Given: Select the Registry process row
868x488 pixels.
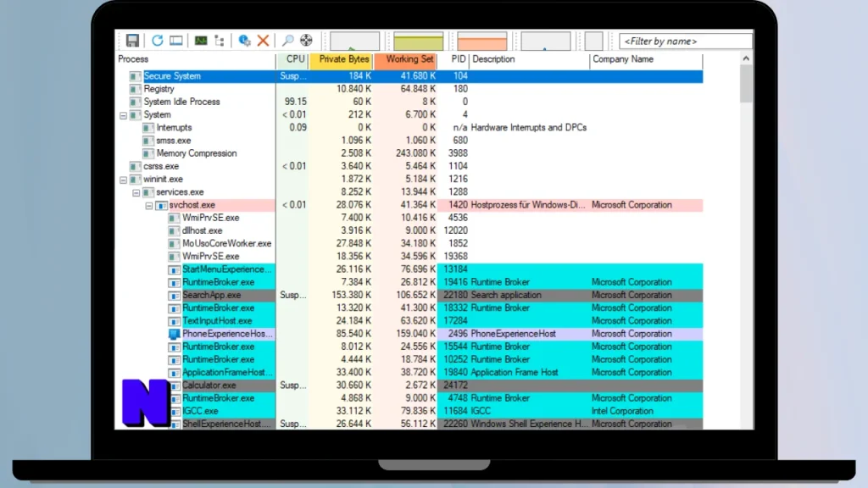Looking at the screenshot, I should (409, 89).
